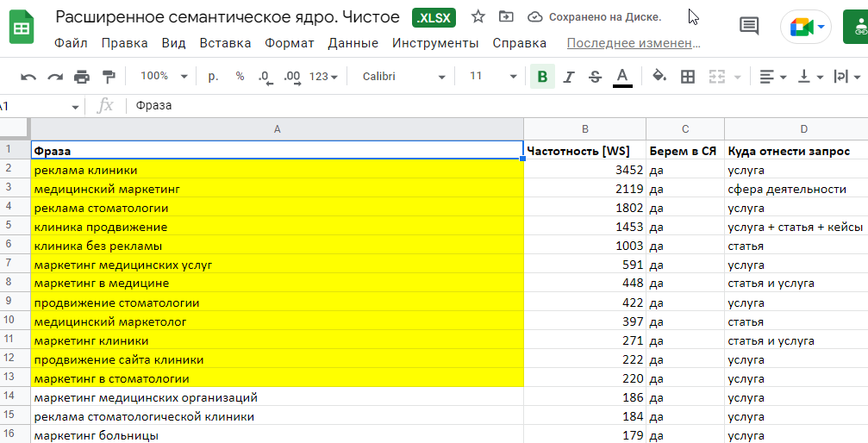This screenshot has height=443, width=868.
Task: Redo the last action
Action: point(55,77)
